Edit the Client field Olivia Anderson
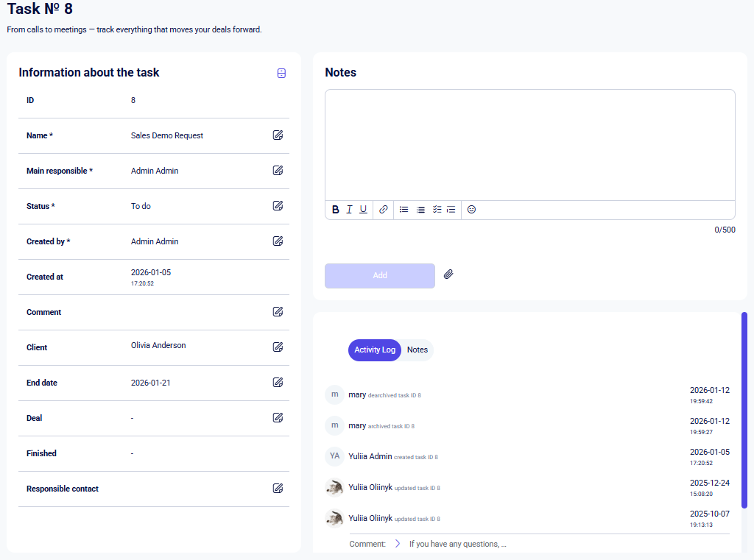The width and height of the screenshot is (754, 560). [x=278, y=347]
